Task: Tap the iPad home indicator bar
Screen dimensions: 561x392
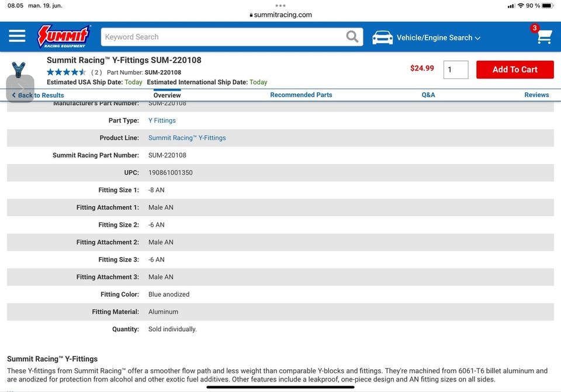Action: click(x=280, y=387)
